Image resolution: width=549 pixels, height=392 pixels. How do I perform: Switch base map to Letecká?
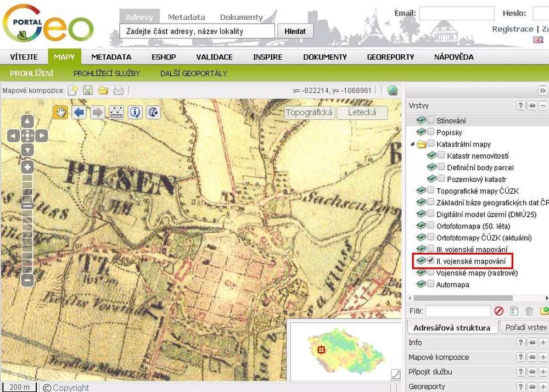(x=362, y=113)
